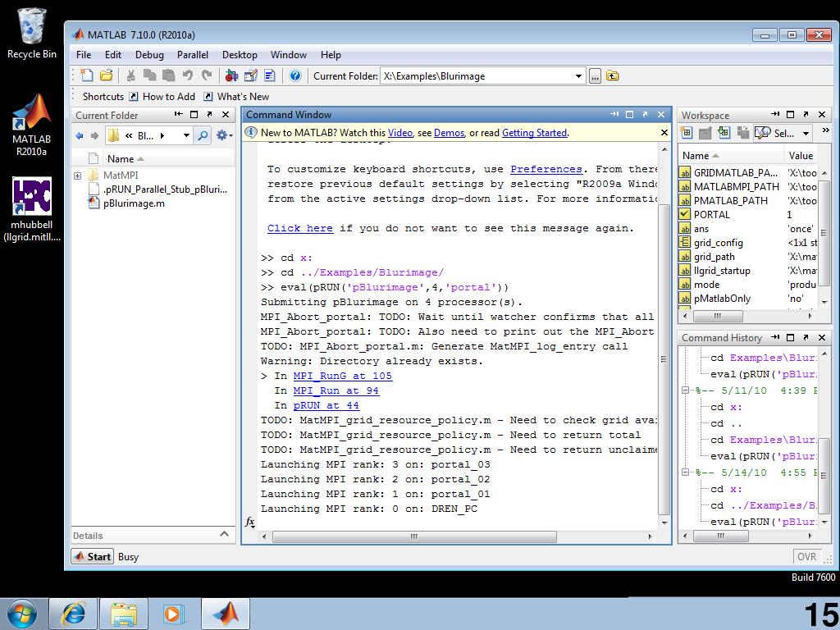Dismiss the New to MATLAB info bar
840x630 pixels.
click(x=664, y=132)
